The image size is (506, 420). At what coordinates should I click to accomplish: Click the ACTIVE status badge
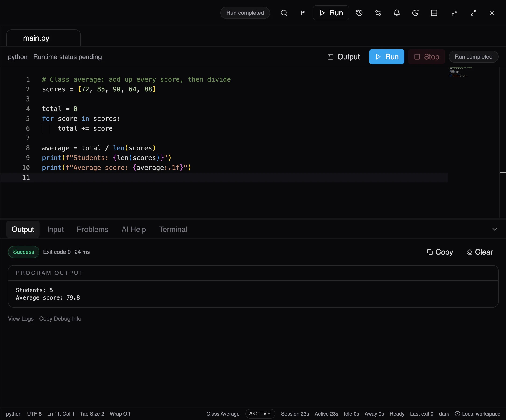pyautogui.click(x=260, y=413)
